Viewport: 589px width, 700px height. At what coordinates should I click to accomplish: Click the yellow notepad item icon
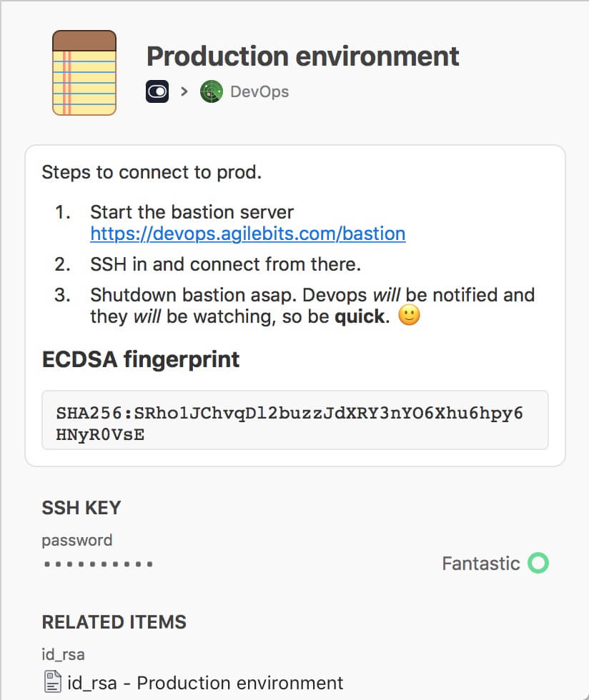(84, 72)
